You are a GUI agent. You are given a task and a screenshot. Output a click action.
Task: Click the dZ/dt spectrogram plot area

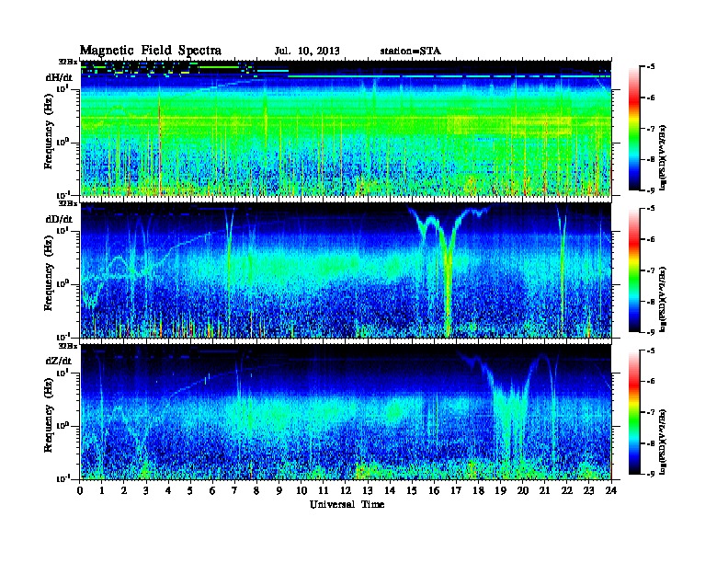click(346, 412)
